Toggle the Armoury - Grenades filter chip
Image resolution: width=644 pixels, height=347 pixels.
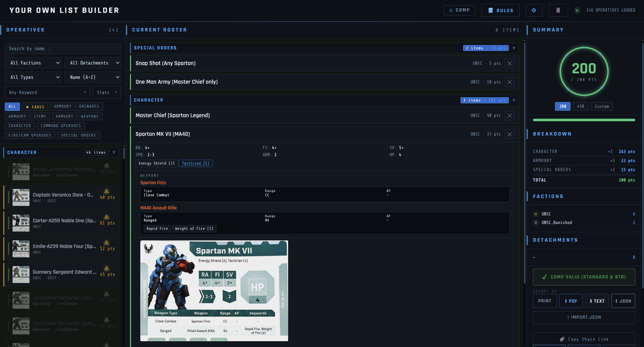(77, 107)
